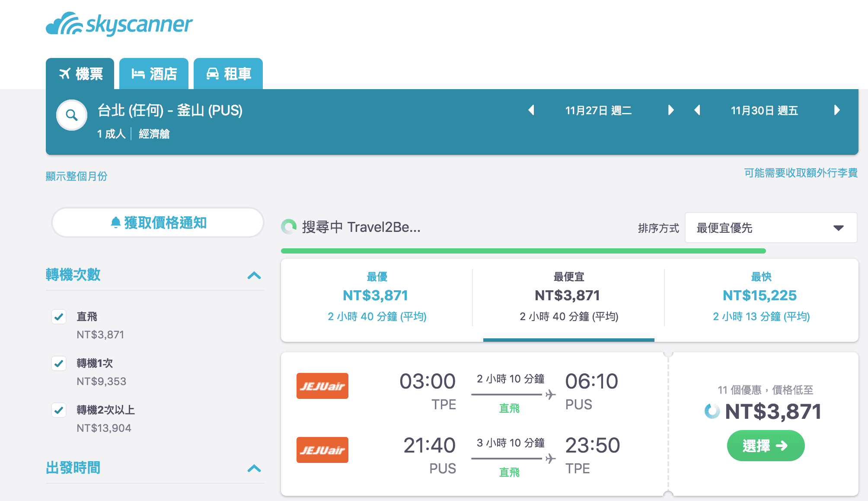Image resolution: width=868 pixels, height=501 pixels.
Task: Click the 顯示整個月份 link
Action: (77, 176)
